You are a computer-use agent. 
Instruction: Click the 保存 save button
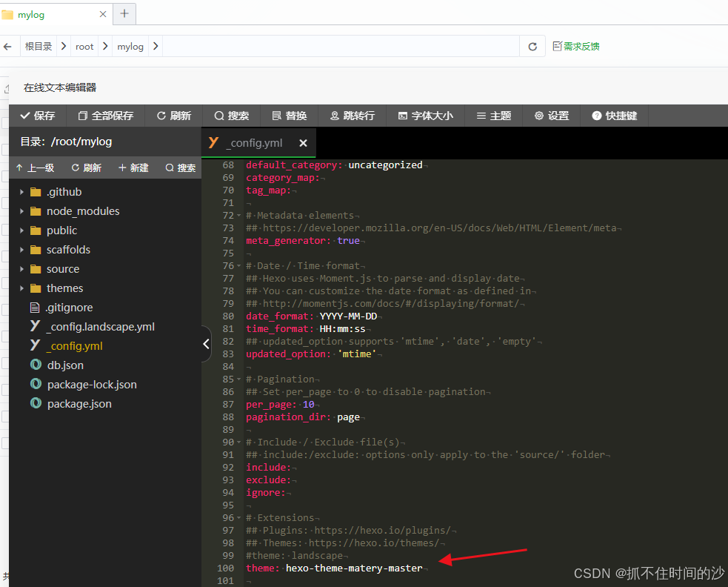(x=38, y=116)
